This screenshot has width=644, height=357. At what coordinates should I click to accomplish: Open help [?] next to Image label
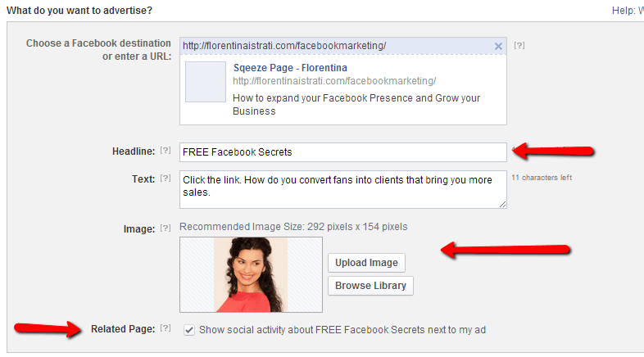point(166,228)
